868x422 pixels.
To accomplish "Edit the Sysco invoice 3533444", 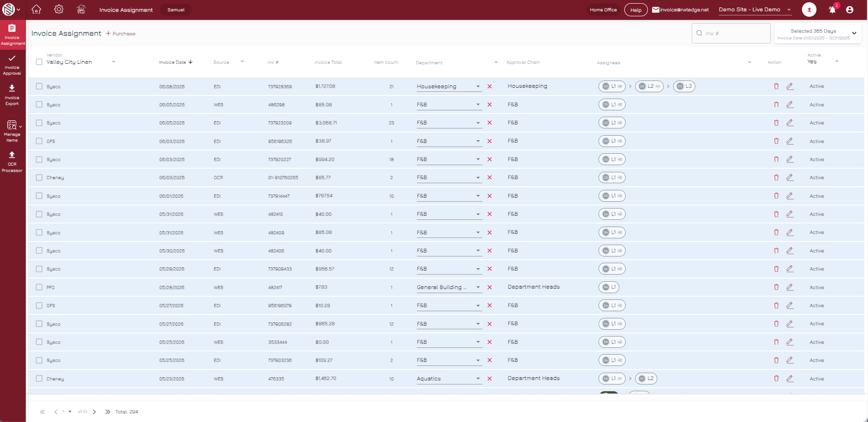I will coord(790,342).
